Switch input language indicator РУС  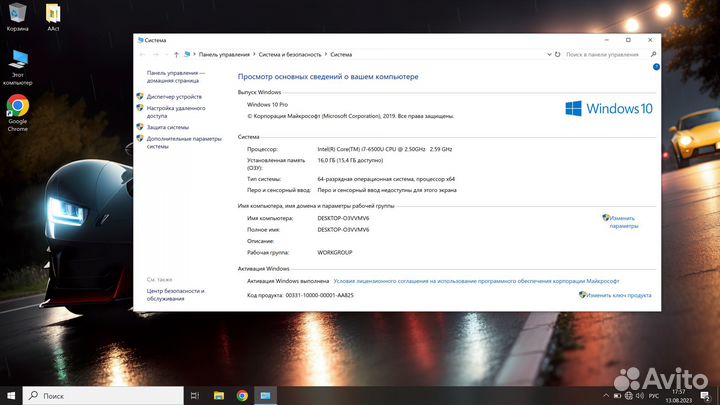654,395
